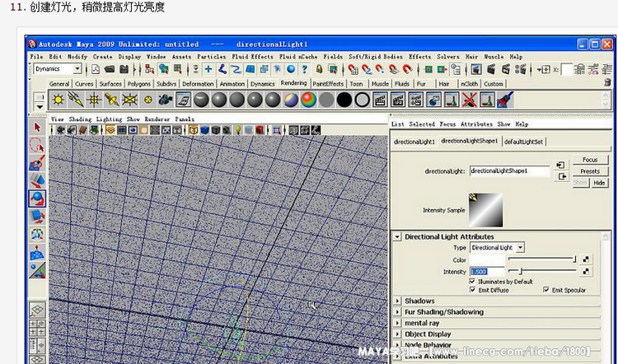Click the red-crossed flask shelf icon

pyautogui.click(x=470, y=100)
